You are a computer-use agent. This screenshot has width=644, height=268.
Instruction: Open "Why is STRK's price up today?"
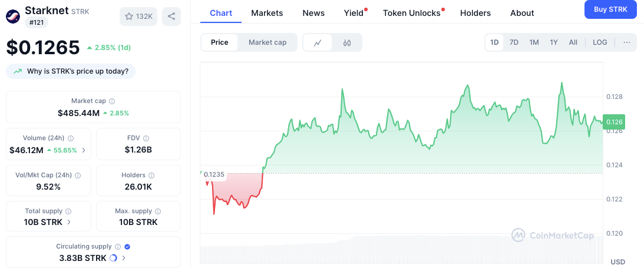click(71, 71)
